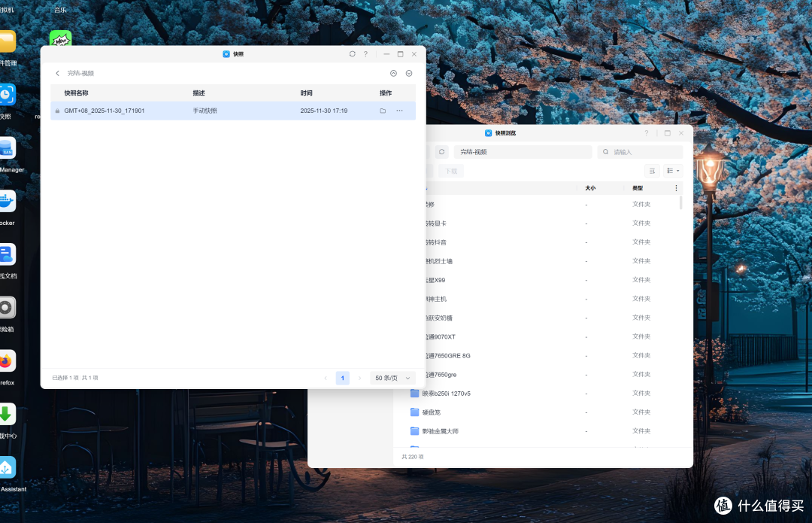This screenshot has height=523, width=812.
Task: Click the 2025-11-30 17:19 time cell
Action: click(323, 111)
